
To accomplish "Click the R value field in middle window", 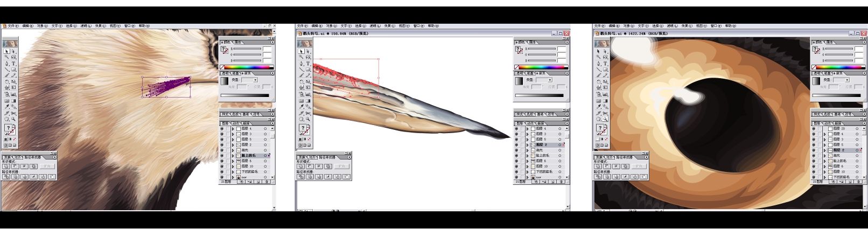I will [562, 49].
